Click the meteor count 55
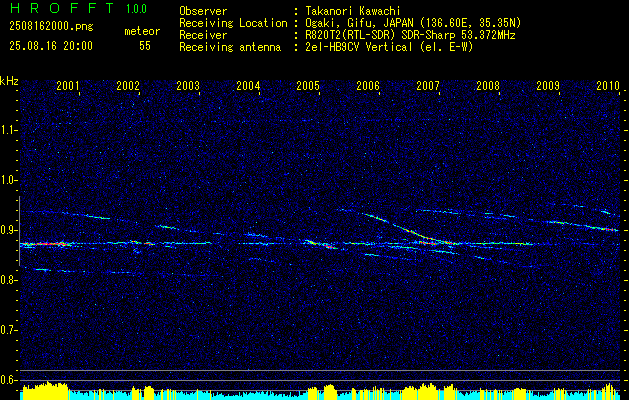The width and height of the screenshot is (629, 400). point(145,46)
